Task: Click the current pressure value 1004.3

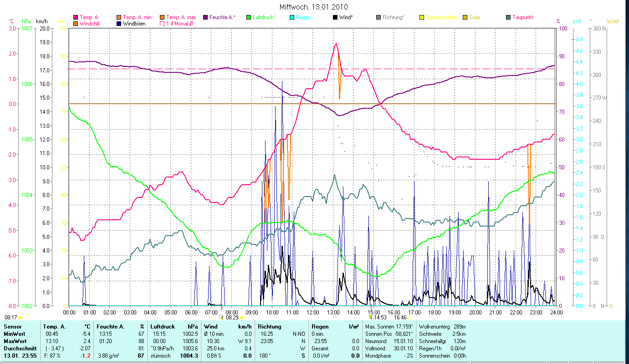Action: 190,356
